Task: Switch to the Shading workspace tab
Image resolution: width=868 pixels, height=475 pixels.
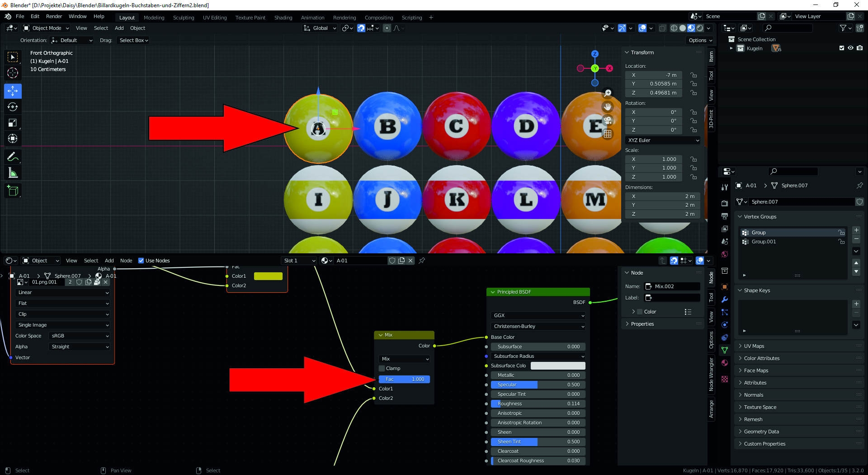Action: (283, 18)
